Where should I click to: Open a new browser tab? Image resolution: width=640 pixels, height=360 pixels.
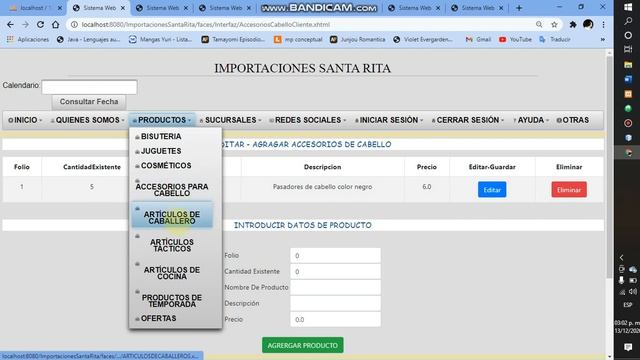519,8
